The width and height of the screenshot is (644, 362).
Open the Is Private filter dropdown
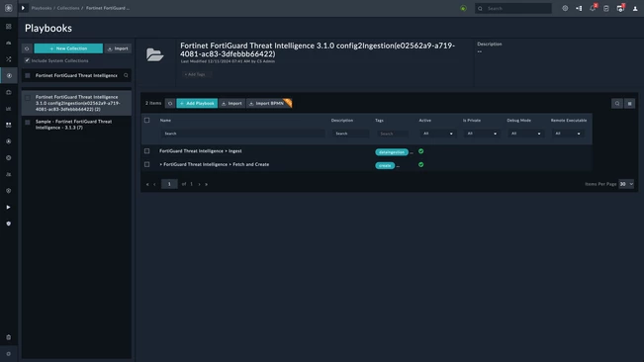tap(482, 134)
